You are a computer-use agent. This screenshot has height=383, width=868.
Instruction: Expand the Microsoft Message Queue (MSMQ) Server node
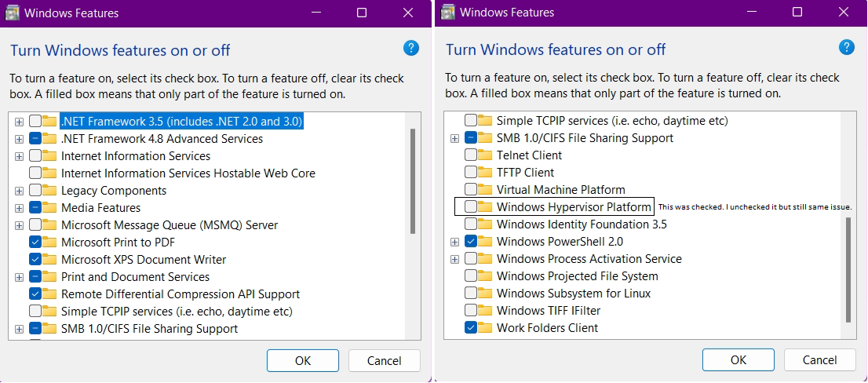click(x=20, y=225)
